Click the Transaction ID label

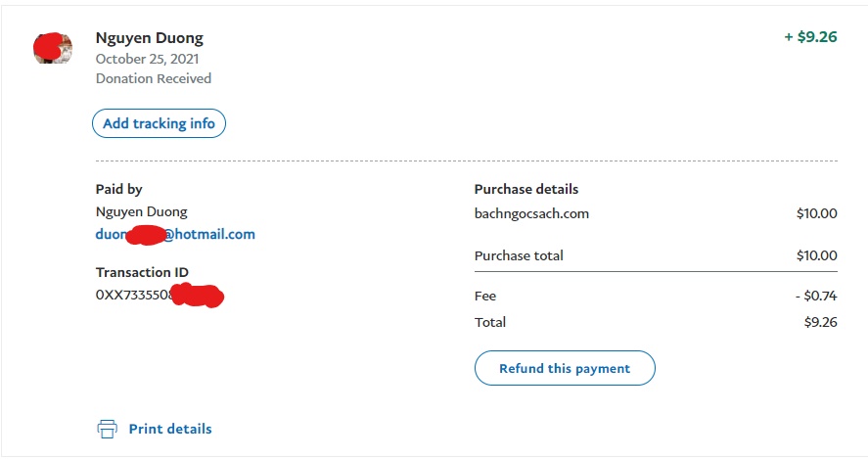coord(142,272)
